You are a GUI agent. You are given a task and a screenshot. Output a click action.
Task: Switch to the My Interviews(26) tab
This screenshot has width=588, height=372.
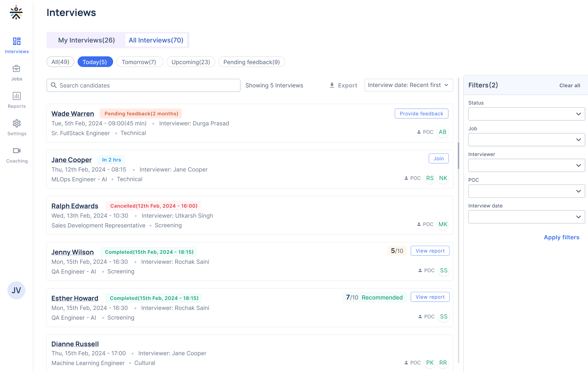click(x=86, y=40)
